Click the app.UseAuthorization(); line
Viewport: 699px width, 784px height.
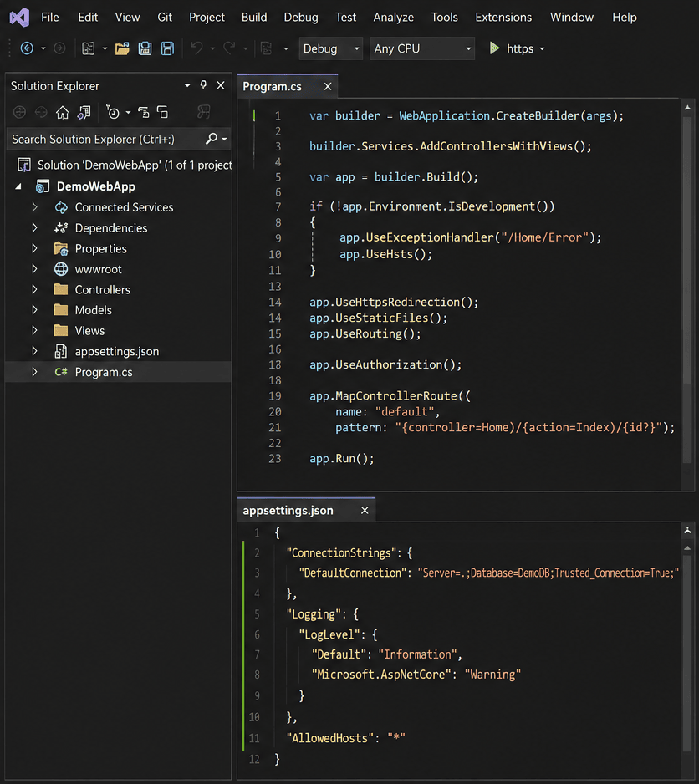(x=385, y=364)
